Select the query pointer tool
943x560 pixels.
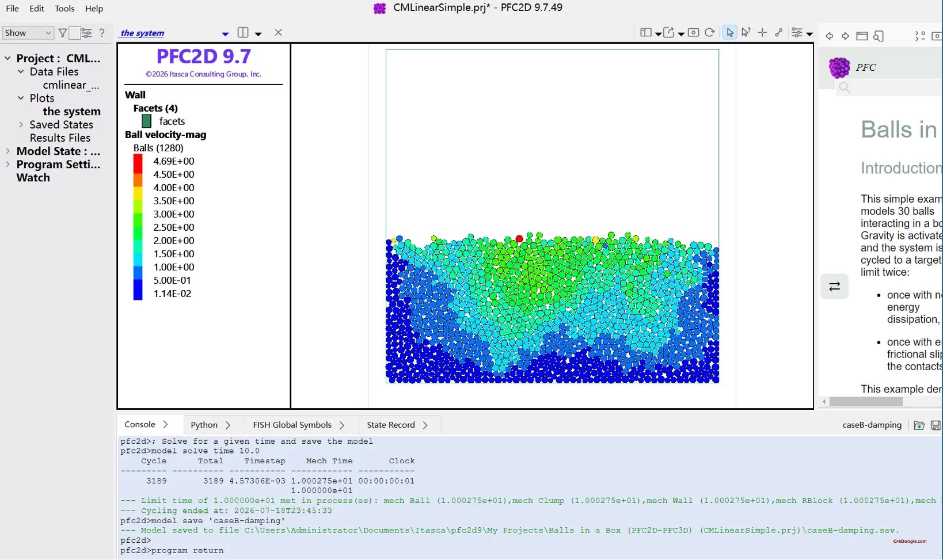pyautogui.click(x=746, y=33)
